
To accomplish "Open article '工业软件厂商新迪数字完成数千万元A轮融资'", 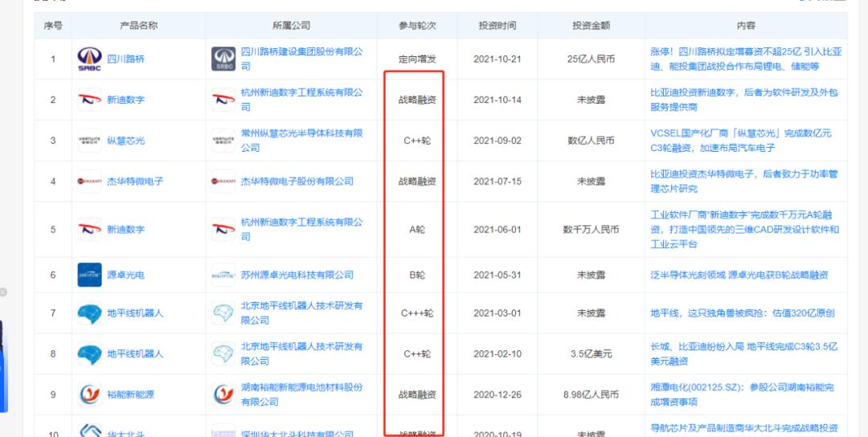I will coord(744,229).
